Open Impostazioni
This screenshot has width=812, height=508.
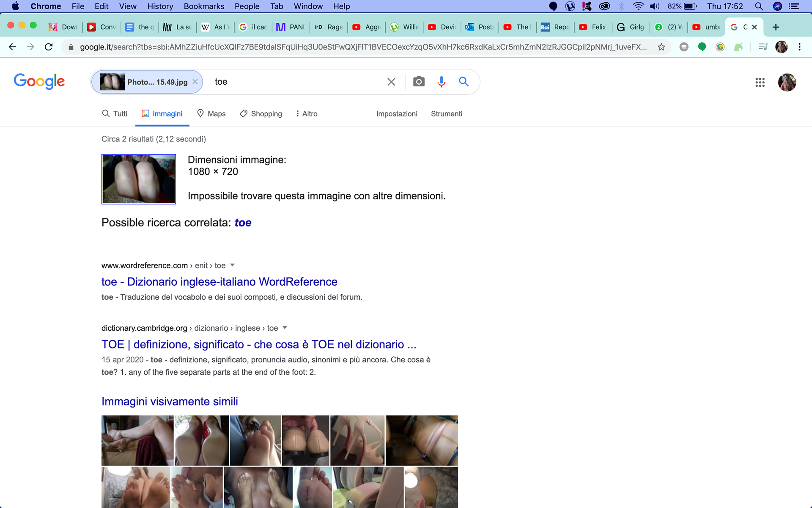tap(397, 113)
